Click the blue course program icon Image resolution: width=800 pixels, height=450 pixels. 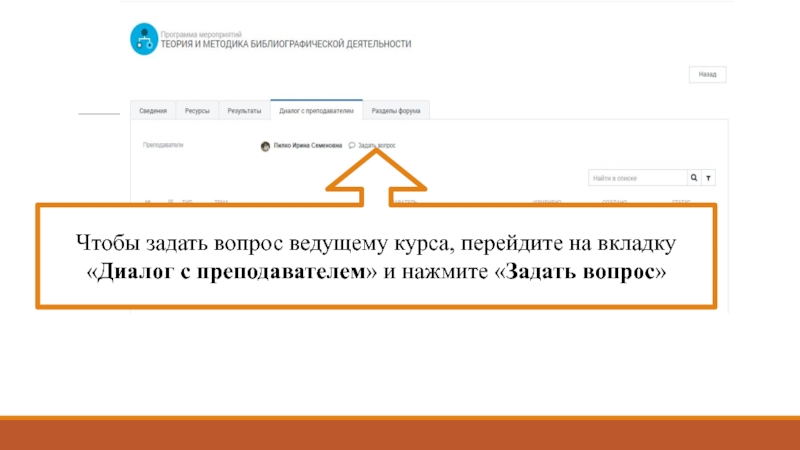click(144, 39)
